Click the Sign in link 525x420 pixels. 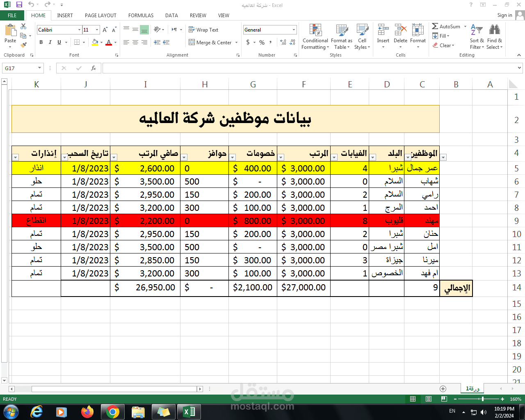504,15
